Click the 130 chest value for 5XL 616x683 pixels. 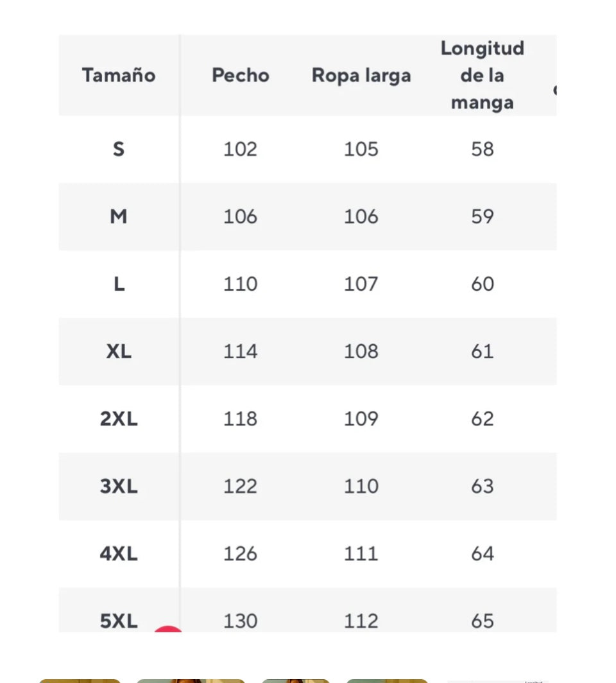pyautogui.click(x=241, y=621)
